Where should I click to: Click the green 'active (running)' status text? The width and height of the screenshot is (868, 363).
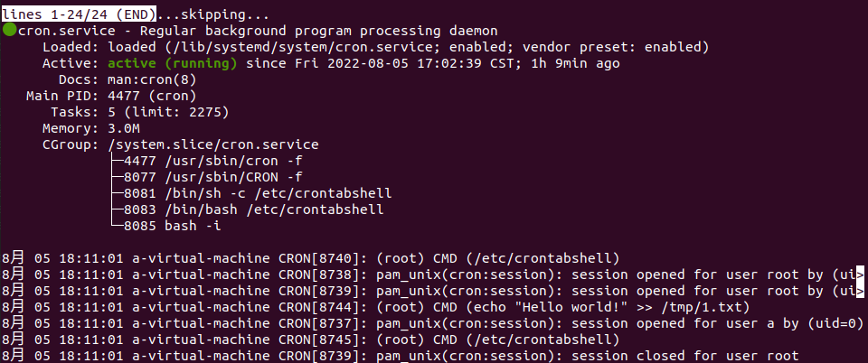click(173, 63)
